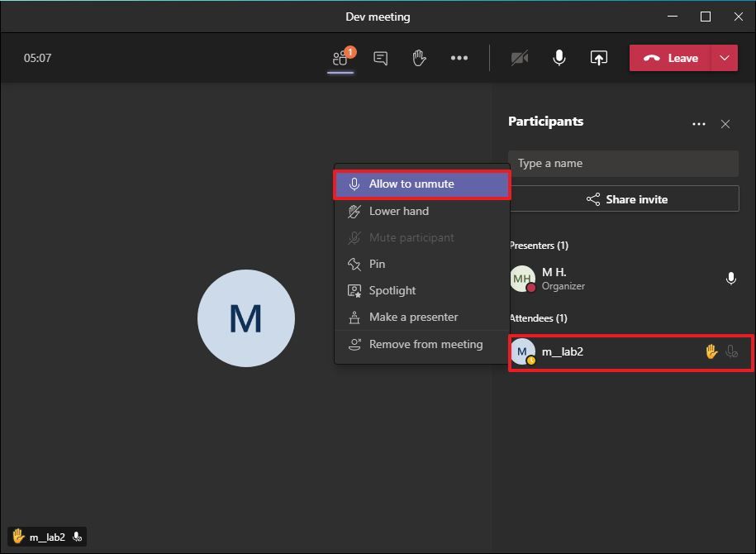
Task: Toggle the hand icon next to m__lab2 at bottom left
Action: [17, 536]
